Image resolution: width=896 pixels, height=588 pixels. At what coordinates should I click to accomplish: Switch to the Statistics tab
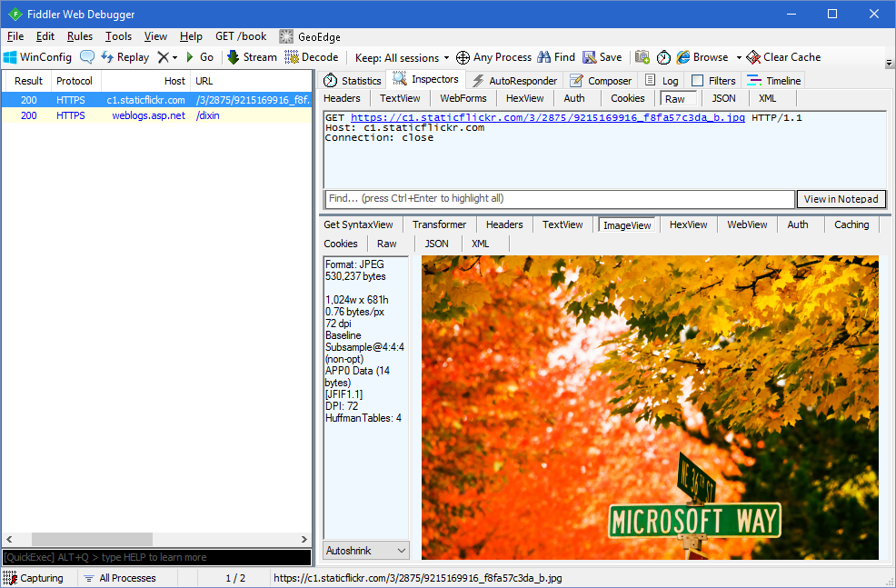click(353, 81)
